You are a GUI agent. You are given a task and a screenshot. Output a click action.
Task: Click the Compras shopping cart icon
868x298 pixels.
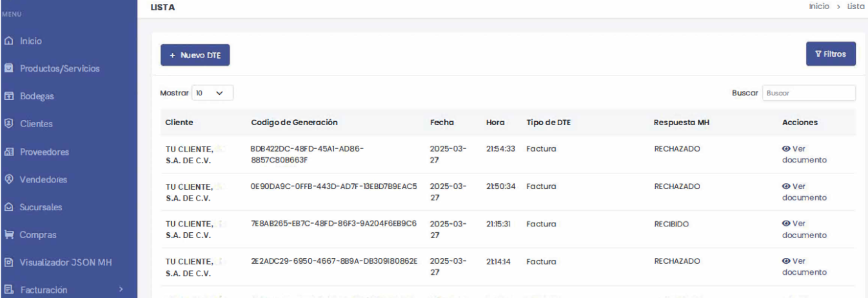point(8,235)
